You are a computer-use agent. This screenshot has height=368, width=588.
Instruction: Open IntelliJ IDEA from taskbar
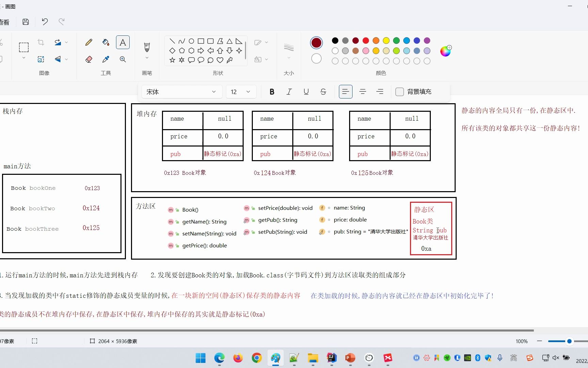tap(332, 358)
